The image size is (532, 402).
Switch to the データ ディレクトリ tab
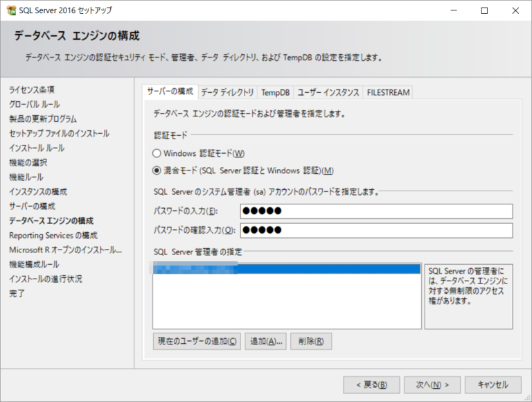(x=227, y=92)
